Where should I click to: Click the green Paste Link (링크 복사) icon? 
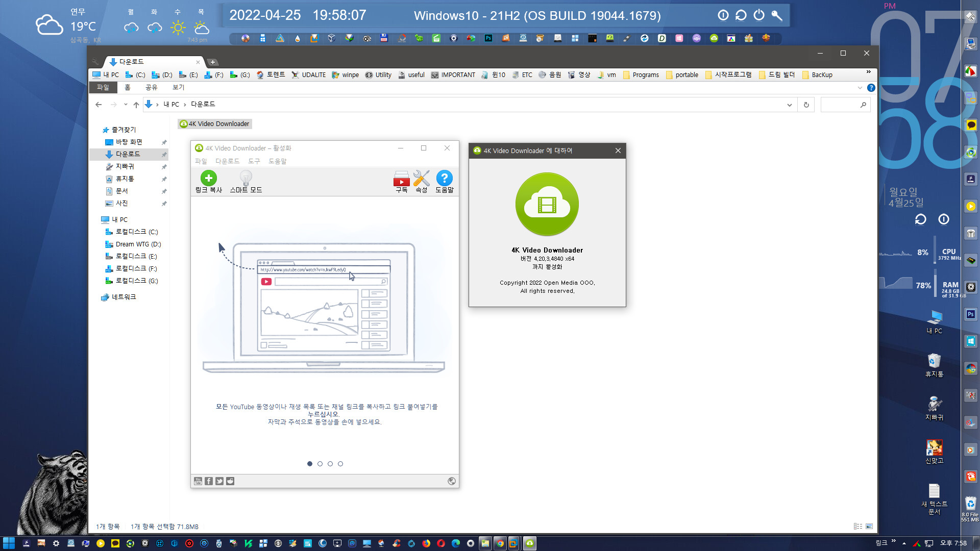click(x=208, y=178)
